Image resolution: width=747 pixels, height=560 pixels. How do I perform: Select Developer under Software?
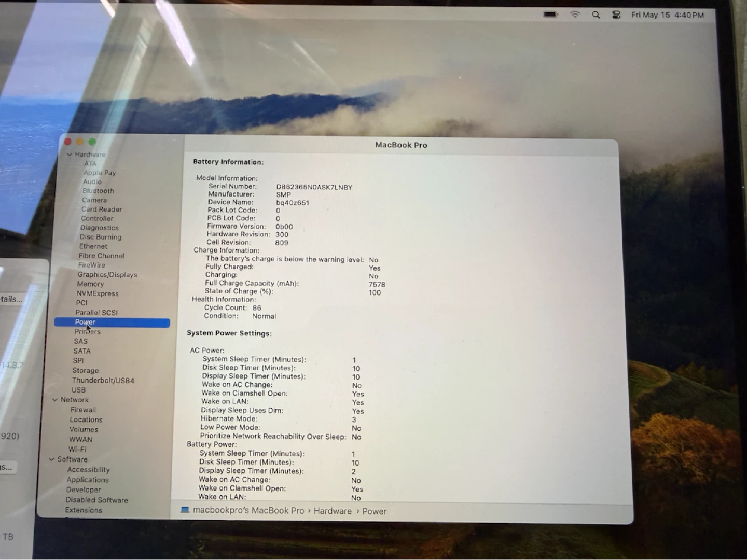click(x=84, y=490)
